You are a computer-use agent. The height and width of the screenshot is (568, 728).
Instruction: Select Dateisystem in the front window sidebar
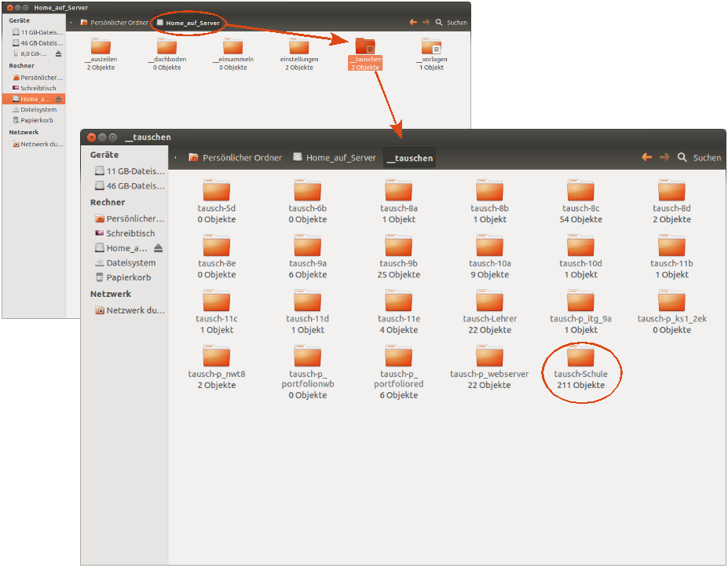click(130, 263)
